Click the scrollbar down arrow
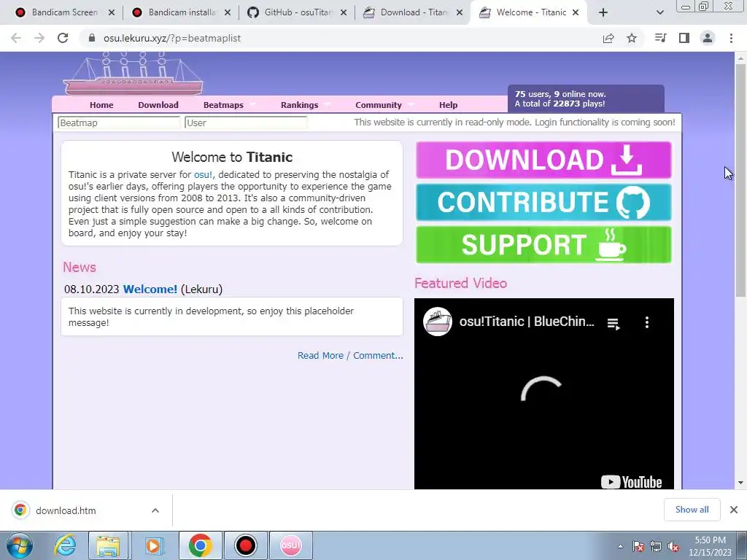Viewport: 747px width, 560px height. 740,483
